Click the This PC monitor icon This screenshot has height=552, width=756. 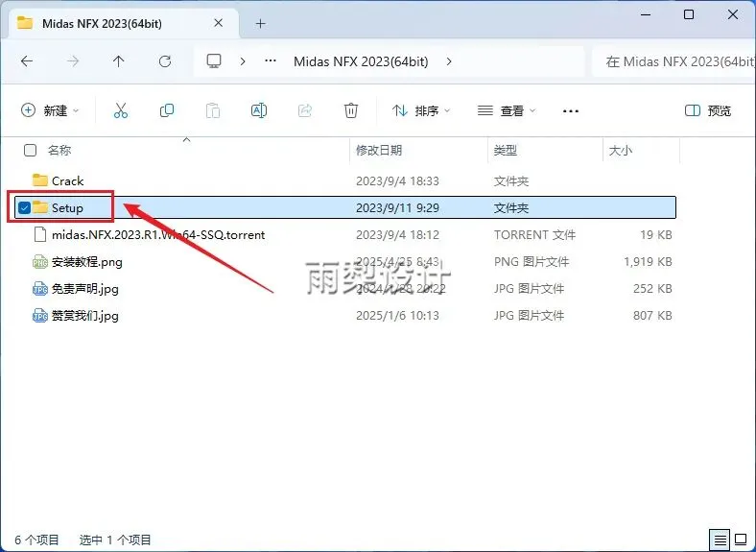pyautogui.click(x=214, y=61)
